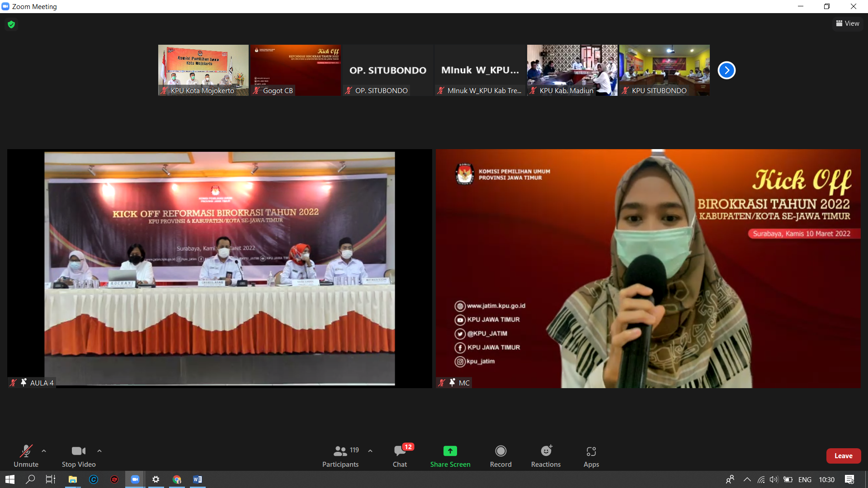868x488 pixels.
Task: Expand audio options arrow beside Unmute
Action: click(44, 451)
